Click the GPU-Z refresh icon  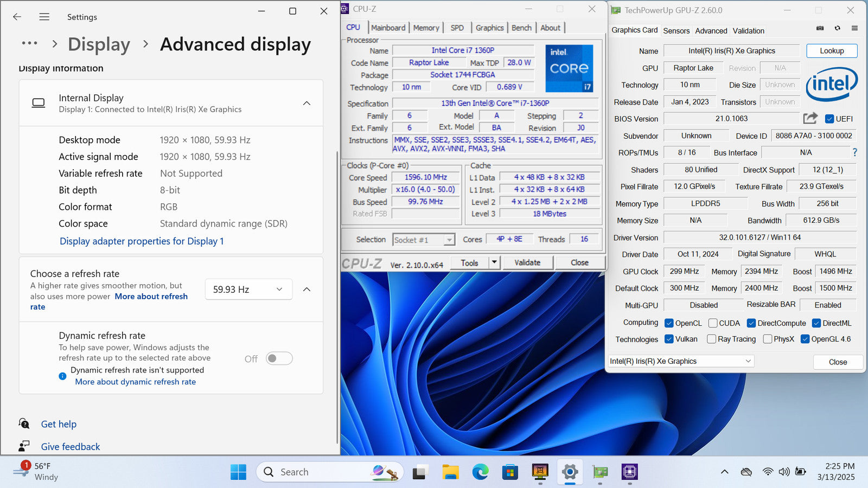pos(837,28)
